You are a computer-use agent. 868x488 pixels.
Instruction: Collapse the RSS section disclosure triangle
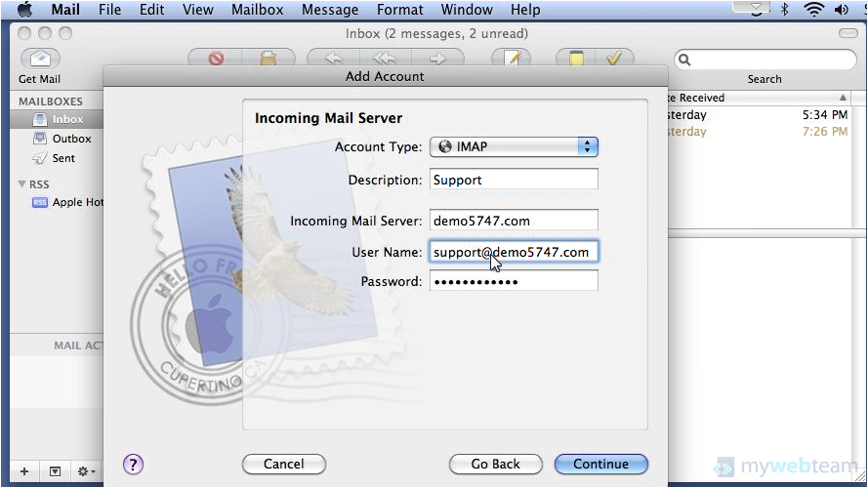coord(22,183)
